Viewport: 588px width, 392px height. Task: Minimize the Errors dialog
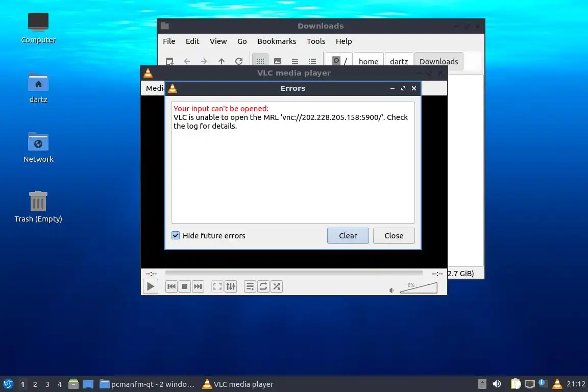click(392, 88)
